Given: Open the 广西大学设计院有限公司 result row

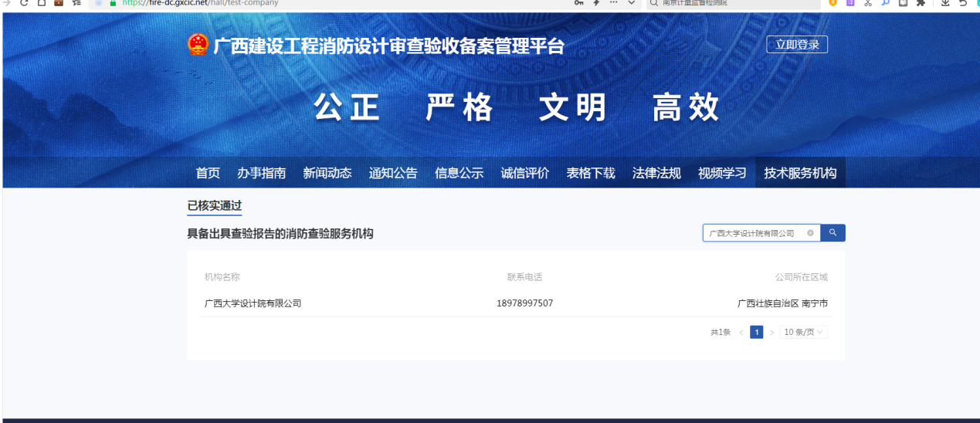Looking at the screenshot, I should (253, 303).
